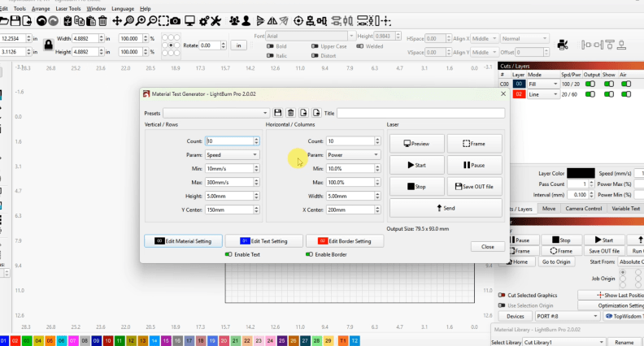Toggle the Enable Text switch
The width and height of the screenshot is (644, 346).
[230, 254]
